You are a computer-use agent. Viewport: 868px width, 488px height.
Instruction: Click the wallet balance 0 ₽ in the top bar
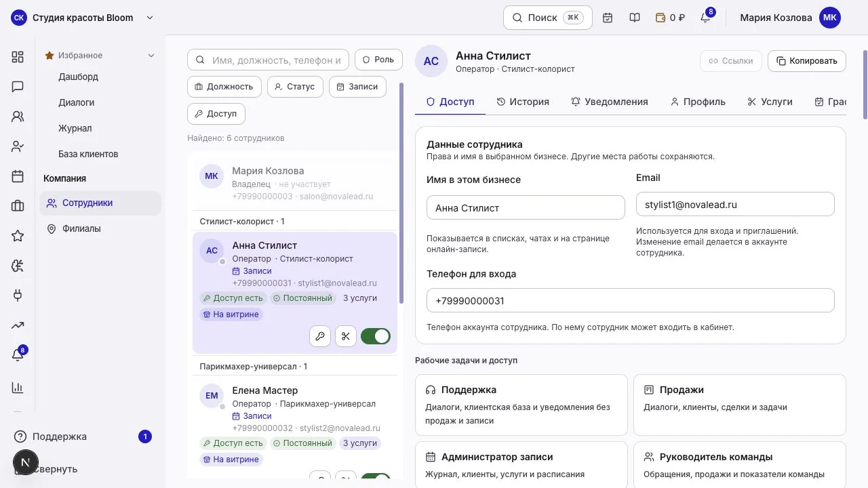[670, 18]
